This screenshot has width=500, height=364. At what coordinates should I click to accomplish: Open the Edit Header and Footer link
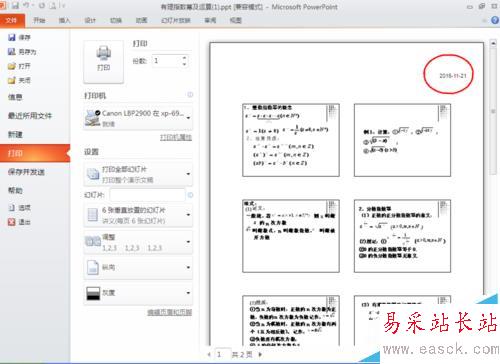[170, 312]
